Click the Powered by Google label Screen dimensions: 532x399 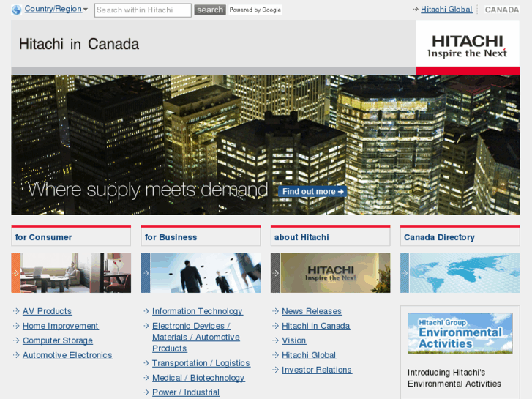tap(255, 10)
